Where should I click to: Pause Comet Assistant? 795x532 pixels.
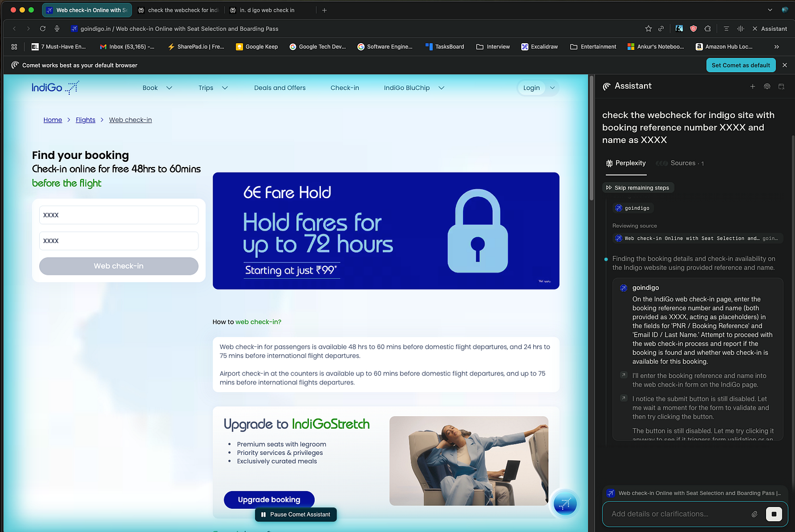pos(296,514)
